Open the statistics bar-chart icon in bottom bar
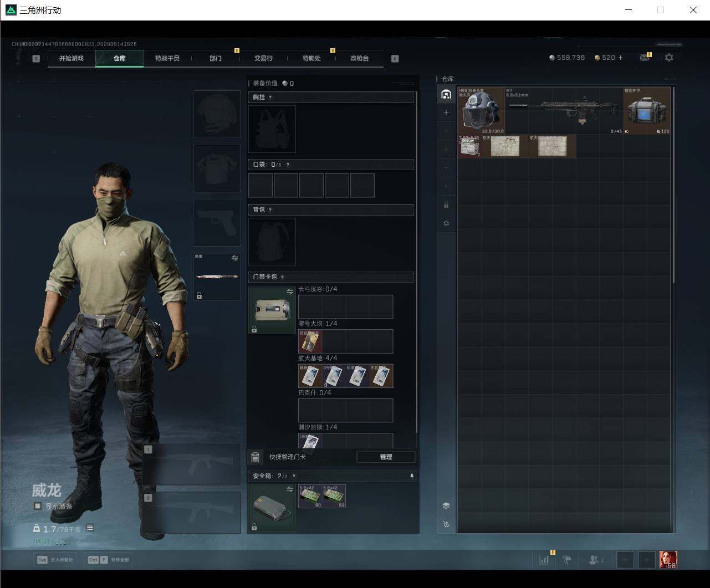The width and height of the screenshot is (710, 588). [544, 560]
